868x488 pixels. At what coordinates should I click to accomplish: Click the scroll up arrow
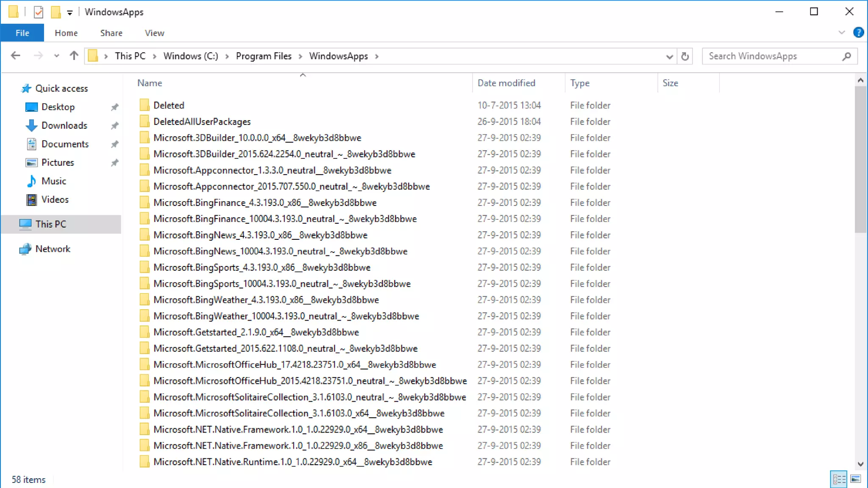coord(860,80)
